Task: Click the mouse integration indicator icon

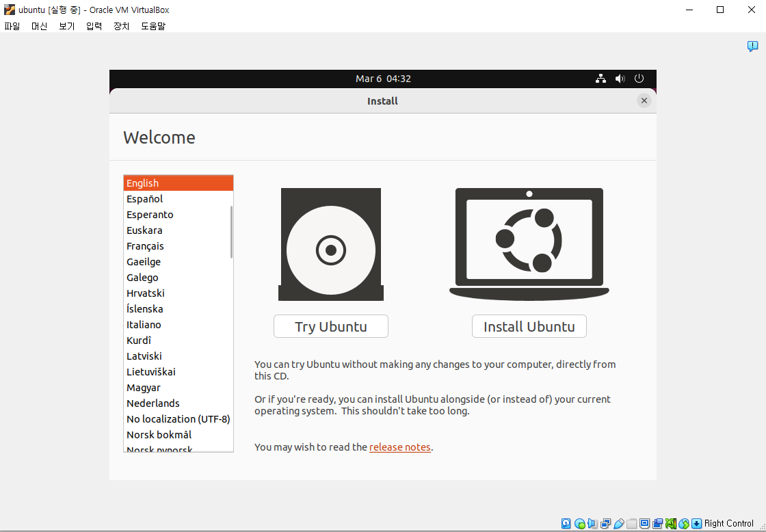Action: point(684,524)
